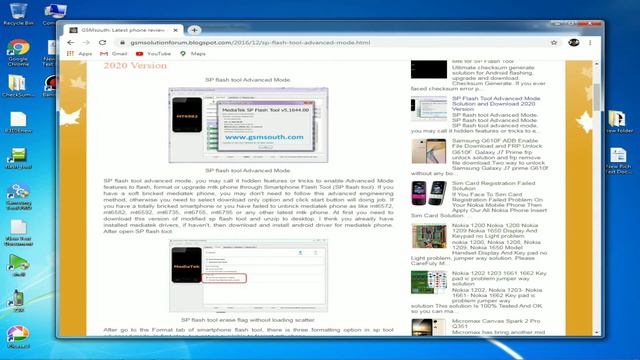
Task: Reload the current page
Action: point(102,42)
